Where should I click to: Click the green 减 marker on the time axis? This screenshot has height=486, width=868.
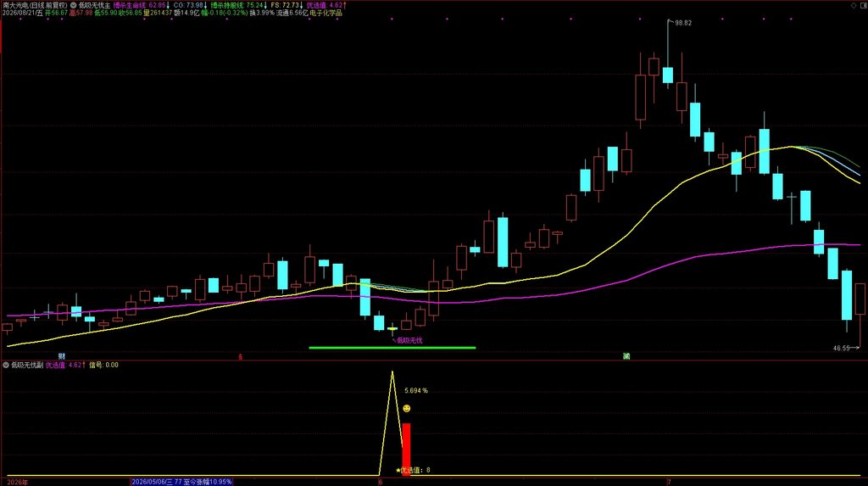tap(626, 356)
